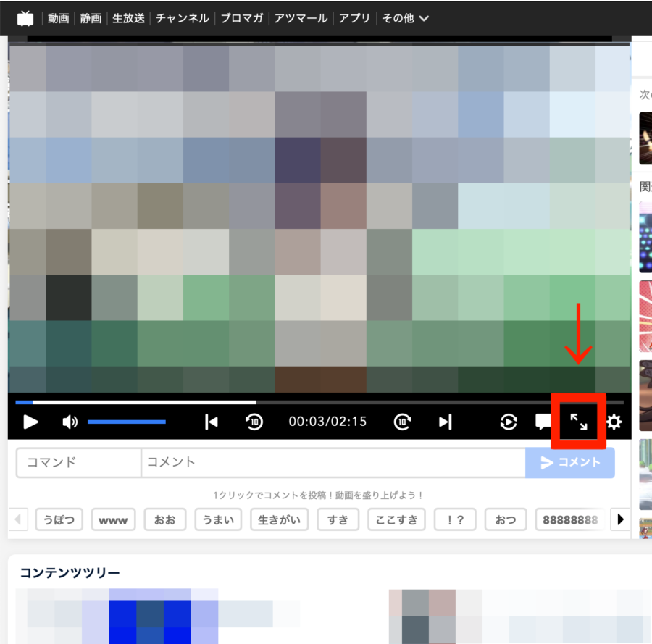
Task: Click the video playback area
Action: tap(319, 218)
